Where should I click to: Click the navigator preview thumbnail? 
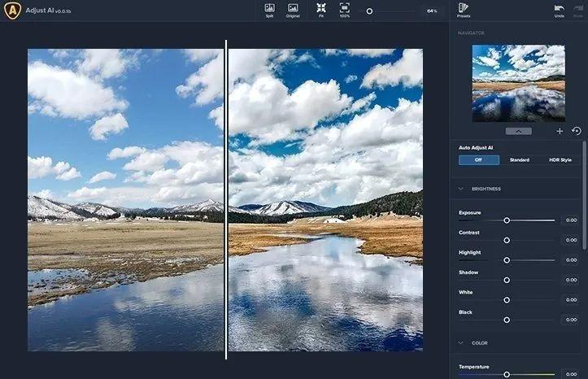(519, 83)
